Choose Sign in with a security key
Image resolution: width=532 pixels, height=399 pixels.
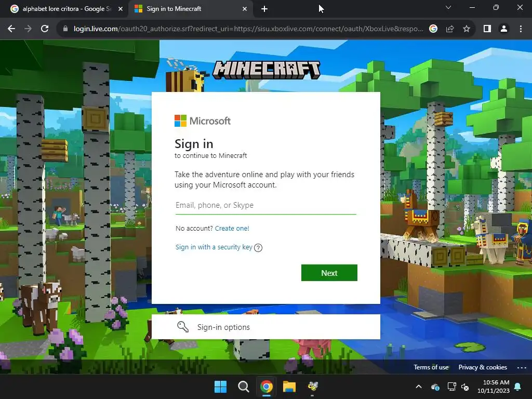coord(214,247)
